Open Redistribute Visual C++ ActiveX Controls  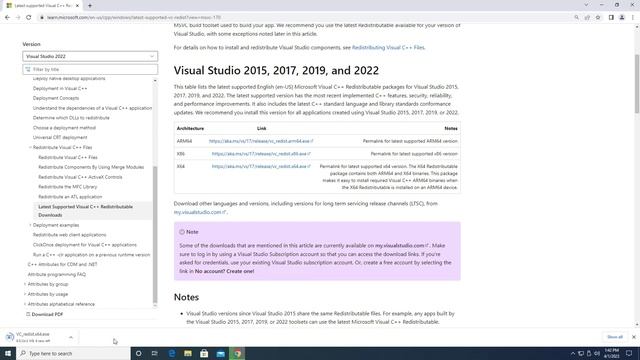click(x=80, y=177)
